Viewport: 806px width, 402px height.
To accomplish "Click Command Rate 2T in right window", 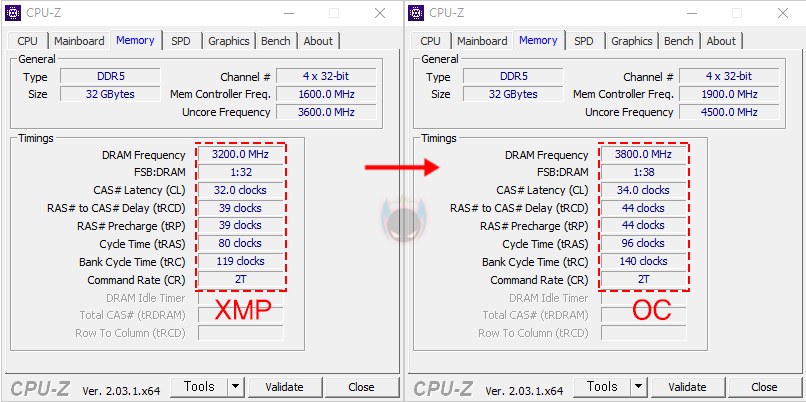I will click(x=644, y=279).
